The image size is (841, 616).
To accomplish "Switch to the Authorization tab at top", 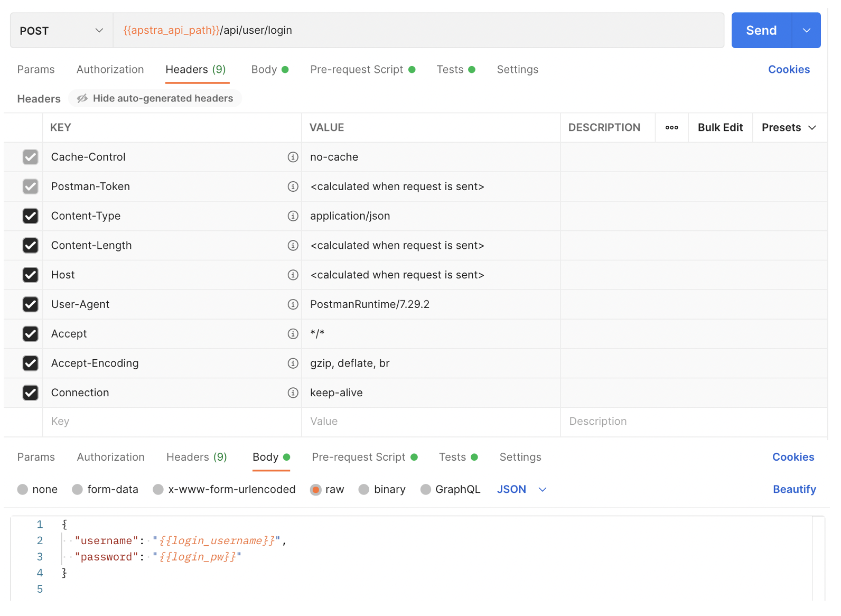I will click(x=110, y=69).
